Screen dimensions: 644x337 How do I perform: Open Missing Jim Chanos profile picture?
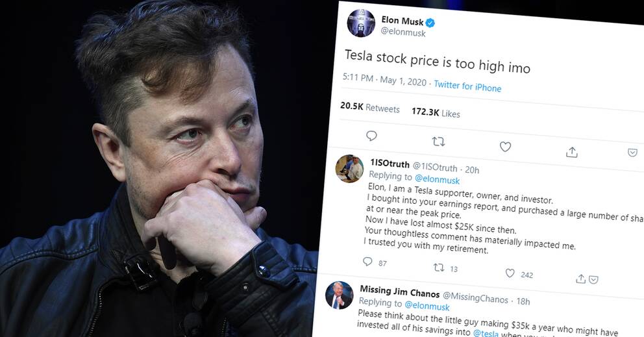[x=339, y=295]
